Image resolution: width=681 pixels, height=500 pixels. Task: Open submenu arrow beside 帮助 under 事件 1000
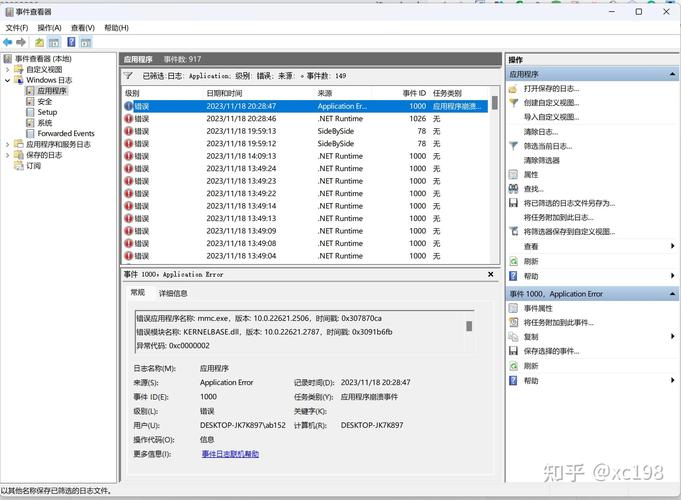(x=672, y=381)
